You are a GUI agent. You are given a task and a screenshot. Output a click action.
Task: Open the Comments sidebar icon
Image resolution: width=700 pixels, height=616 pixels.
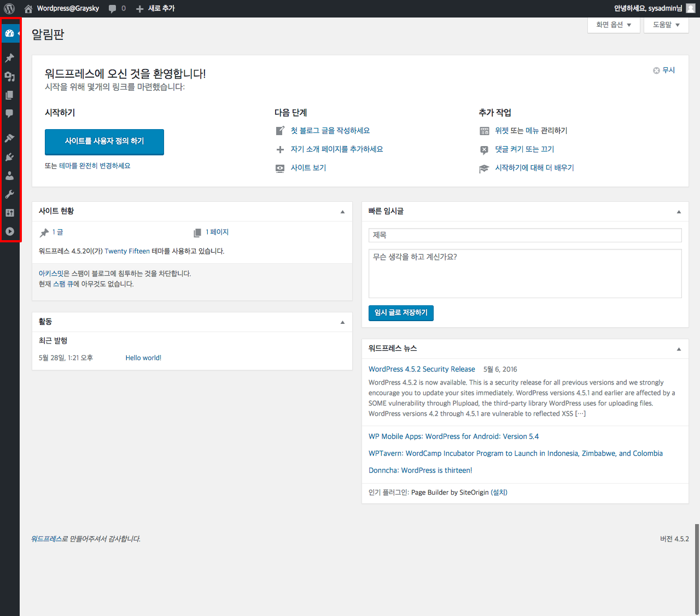(x=9, y=114)
